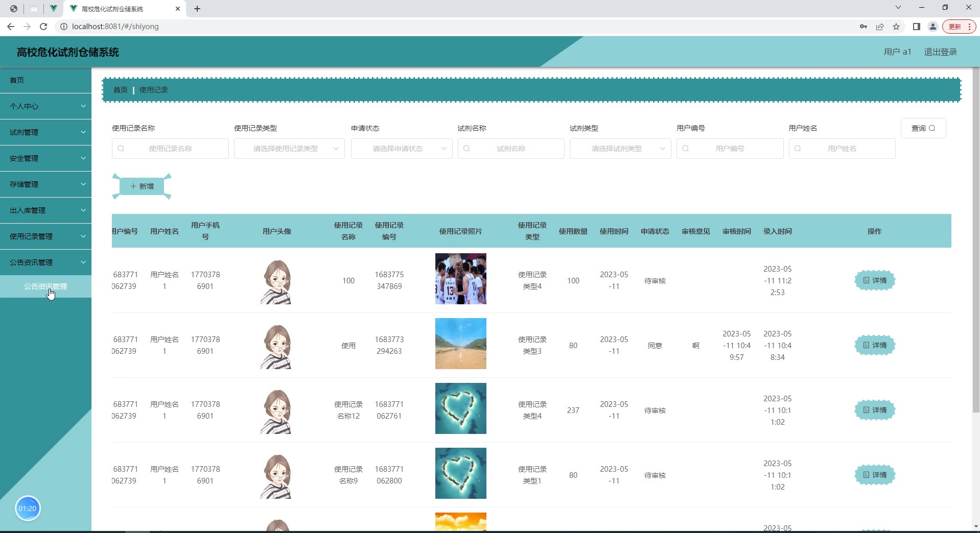Click the browser back arrow
The image size is (980, 533).
tap(11, 27)
